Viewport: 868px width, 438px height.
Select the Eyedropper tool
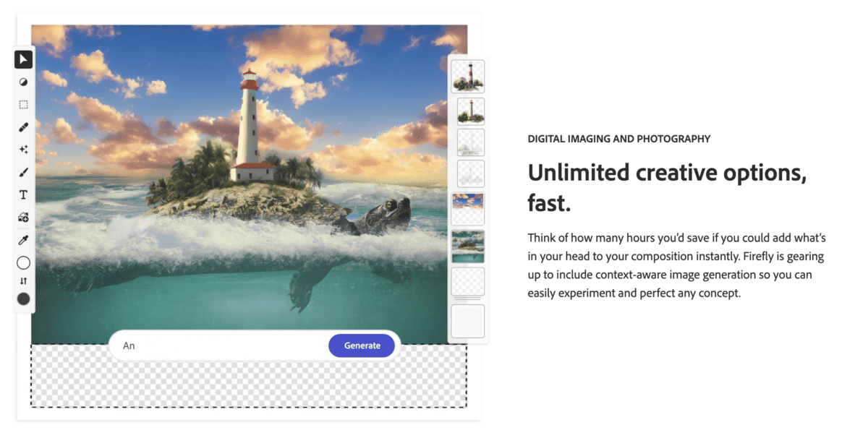click(23, 239)
